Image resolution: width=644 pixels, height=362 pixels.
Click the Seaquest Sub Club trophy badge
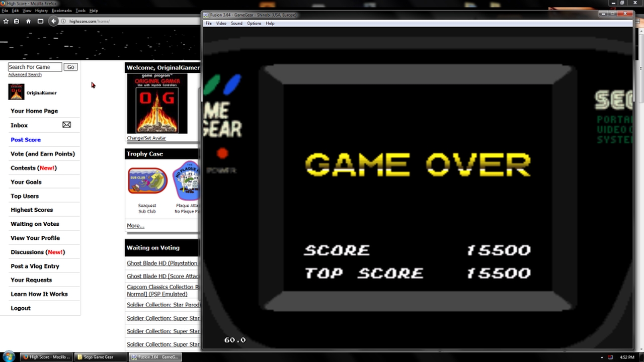click(147, 181)
